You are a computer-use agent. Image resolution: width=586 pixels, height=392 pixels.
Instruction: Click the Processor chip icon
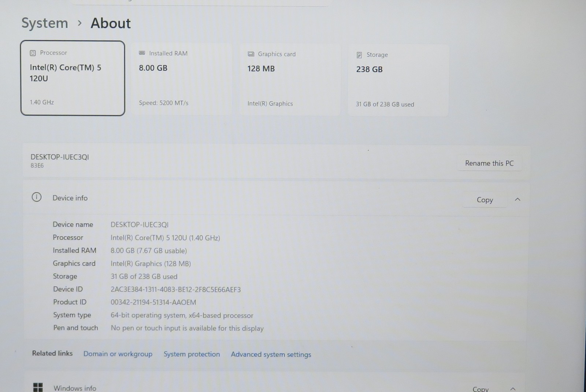click(33, 53)
